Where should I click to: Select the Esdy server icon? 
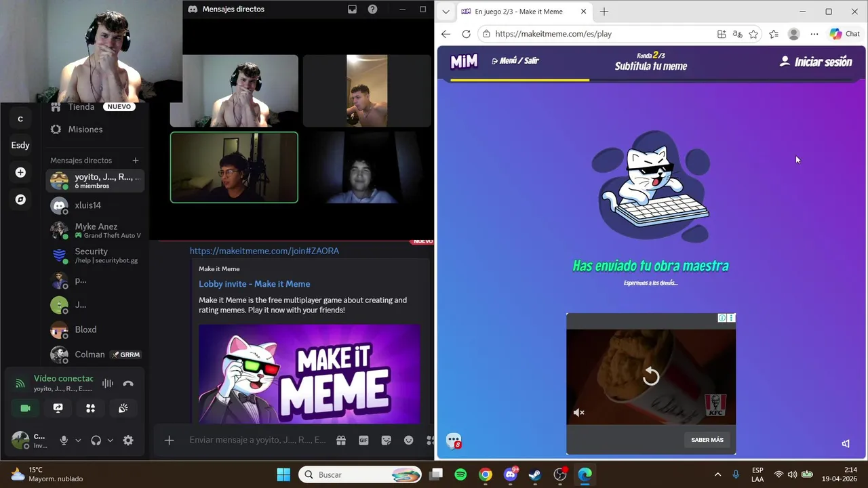(x=20, y=145)
